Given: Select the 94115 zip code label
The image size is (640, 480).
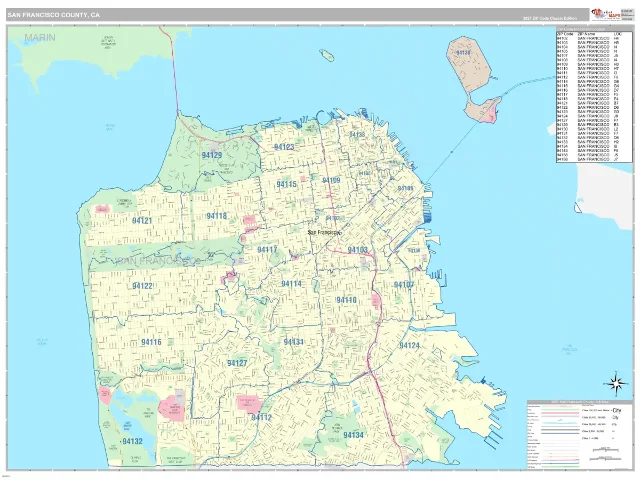Looking at the screenshot, I should 287,184.
